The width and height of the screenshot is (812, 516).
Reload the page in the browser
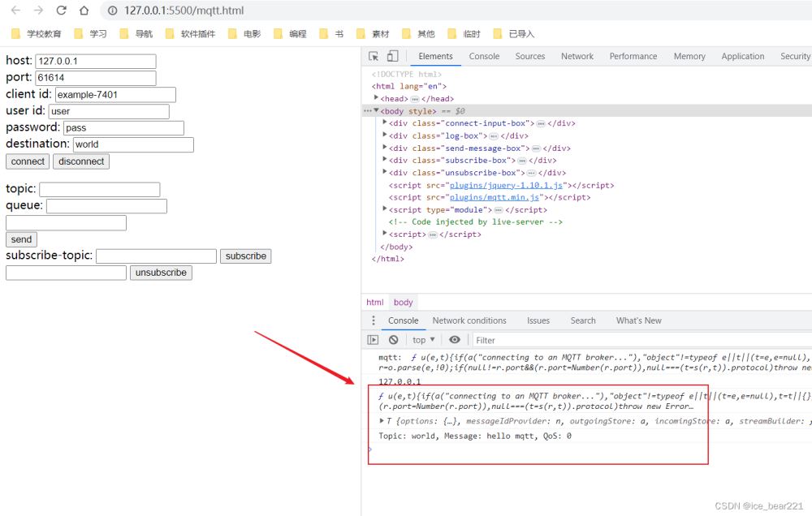tap(61, 11)
